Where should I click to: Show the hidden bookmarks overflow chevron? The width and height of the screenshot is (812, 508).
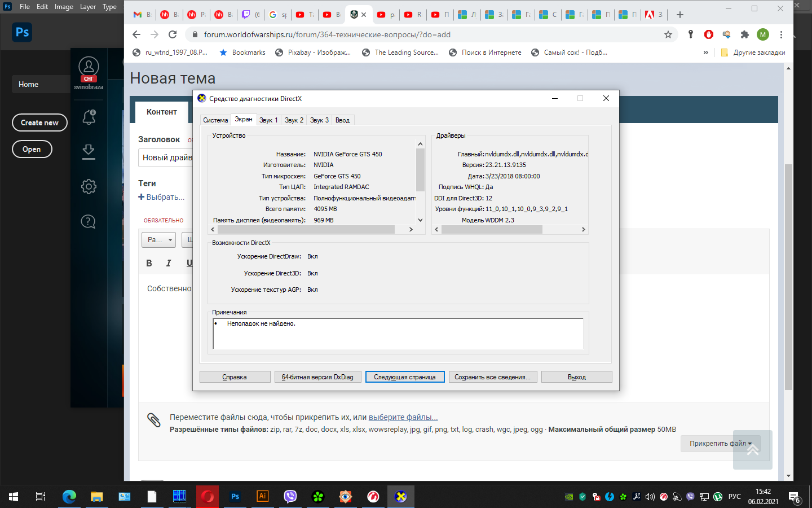(x=705, y=52)
